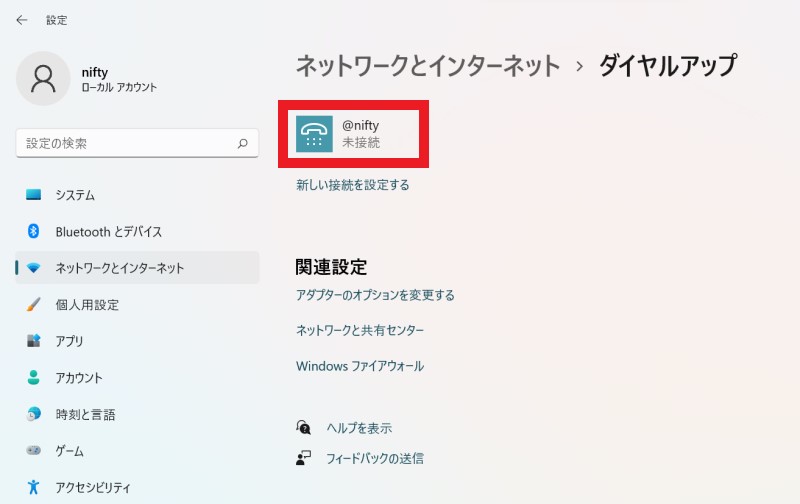Click the Wi-Fi network icon in the sidebar
Viewport: 800px width, 504px height.
[x=34, y=268]
